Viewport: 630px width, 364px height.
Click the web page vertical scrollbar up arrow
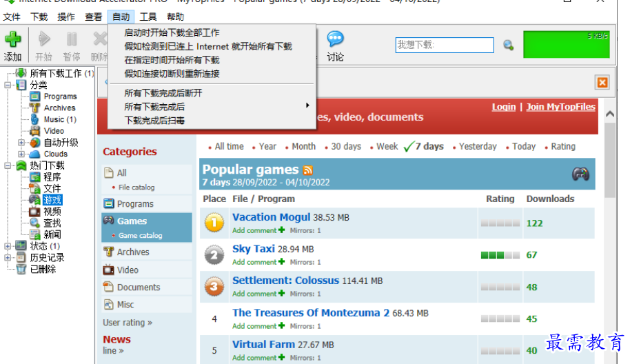coord(610,114)
